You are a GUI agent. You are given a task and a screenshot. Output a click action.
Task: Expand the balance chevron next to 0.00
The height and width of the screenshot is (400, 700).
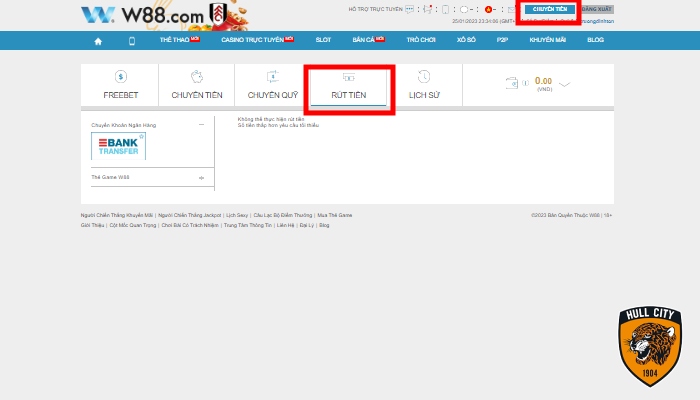pyautogui.click(x=565, y=84)
